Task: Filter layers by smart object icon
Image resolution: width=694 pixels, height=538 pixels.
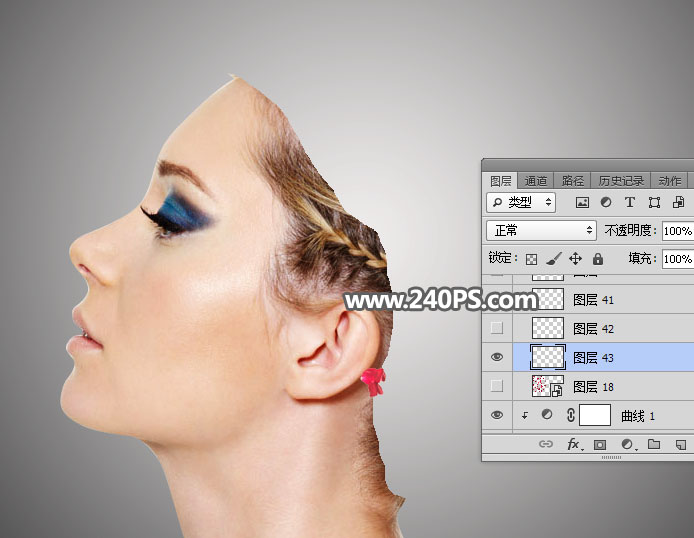Action: pos(679,203)
